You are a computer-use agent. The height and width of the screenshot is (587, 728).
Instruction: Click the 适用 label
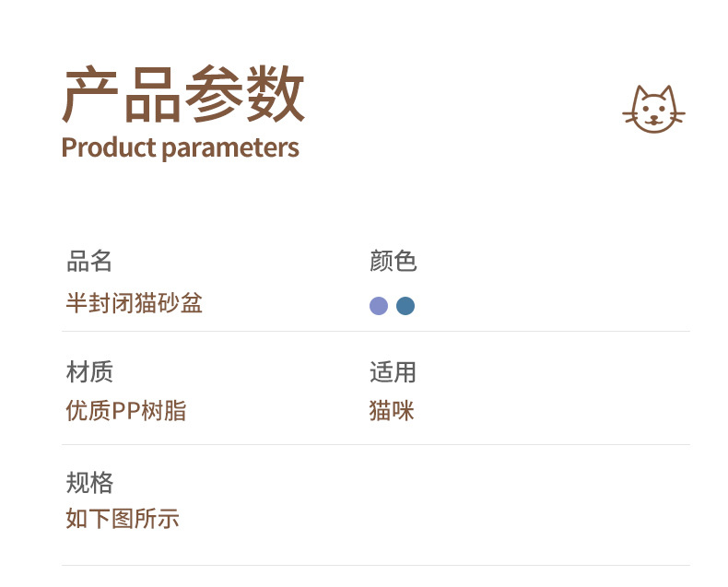coord(393,372)
